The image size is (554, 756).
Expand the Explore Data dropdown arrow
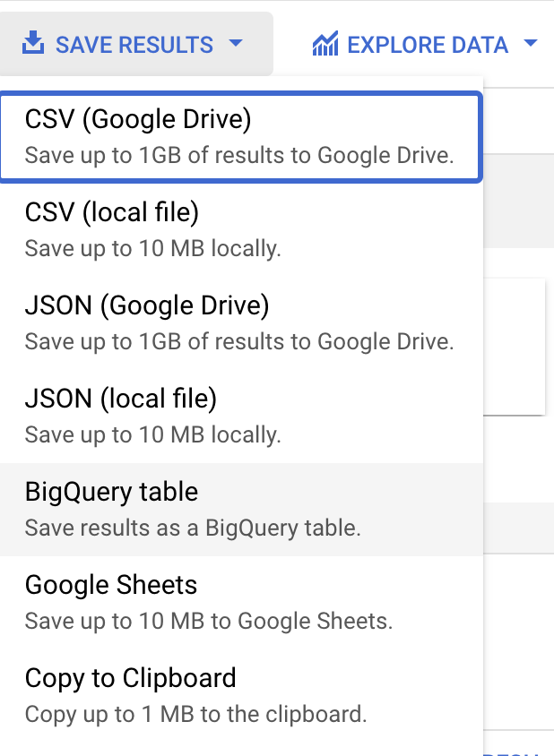coord(530,44)
